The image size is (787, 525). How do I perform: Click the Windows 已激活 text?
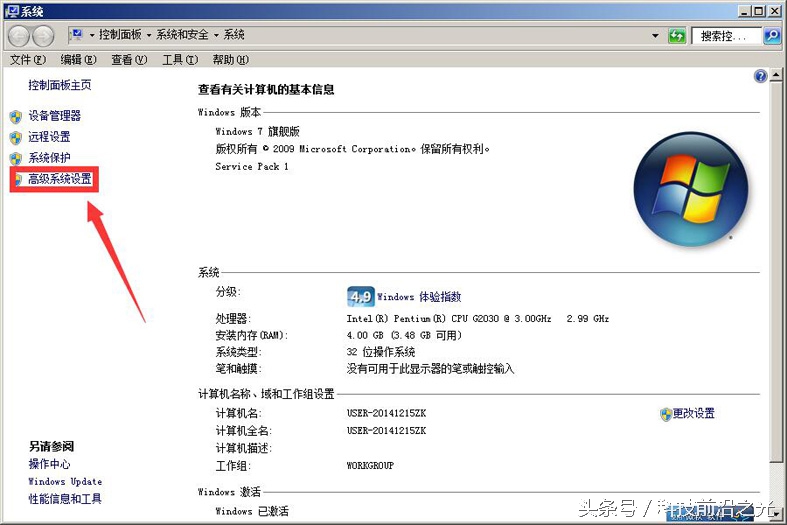(x=252, y=511)
